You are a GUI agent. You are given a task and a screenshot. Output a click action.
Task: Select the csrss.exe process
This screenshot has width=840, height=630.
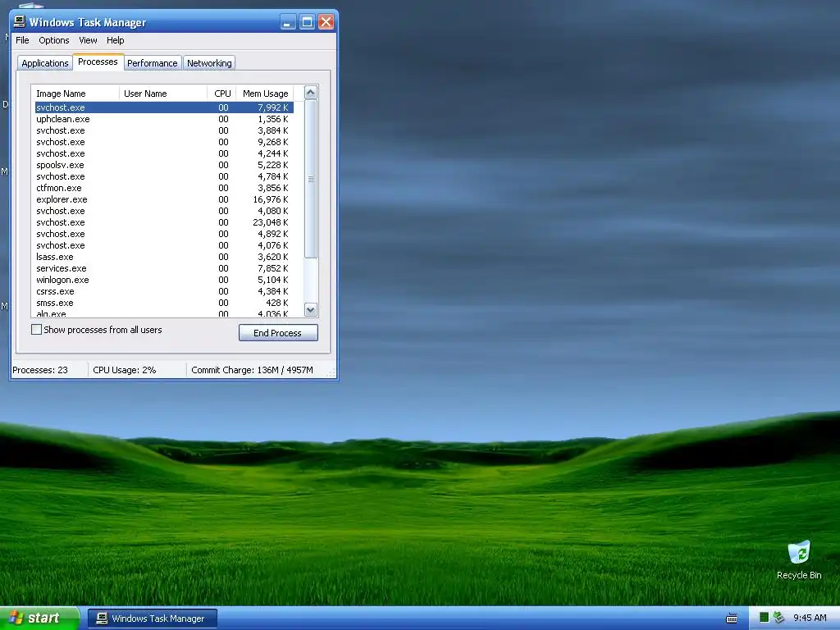(x=164, y=291)
